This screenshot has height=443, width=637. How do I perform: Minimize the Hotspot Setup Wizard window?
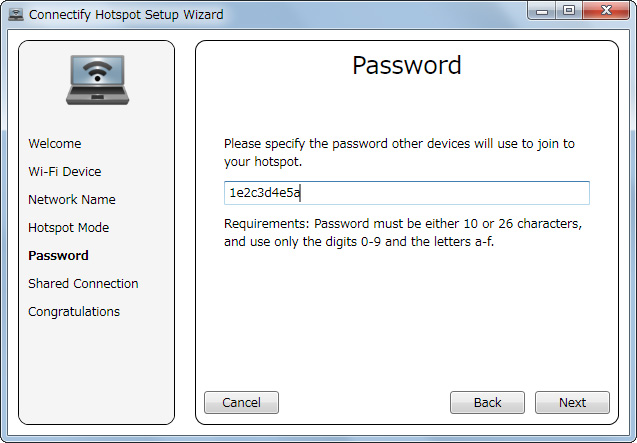(543, 11)
